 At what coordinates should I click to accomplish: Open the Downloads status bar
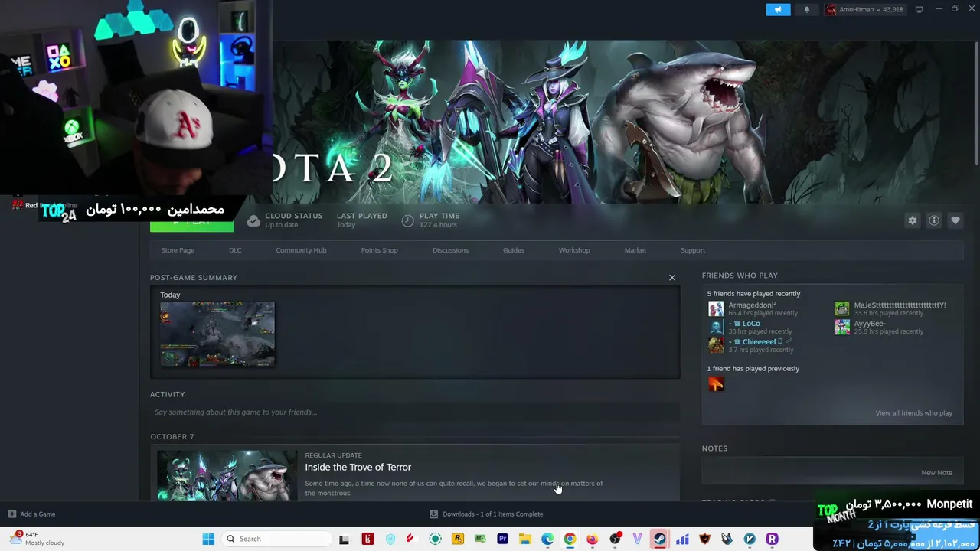486,514
